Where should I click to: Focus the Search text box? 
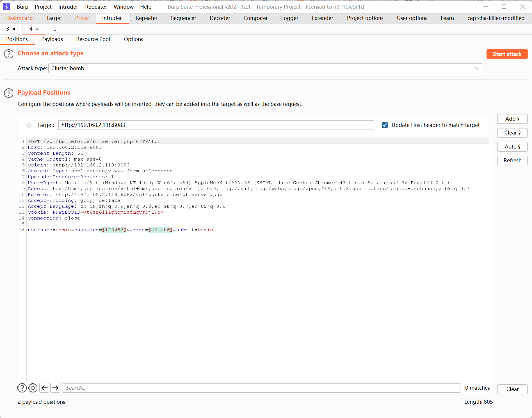tap(261, 388)
